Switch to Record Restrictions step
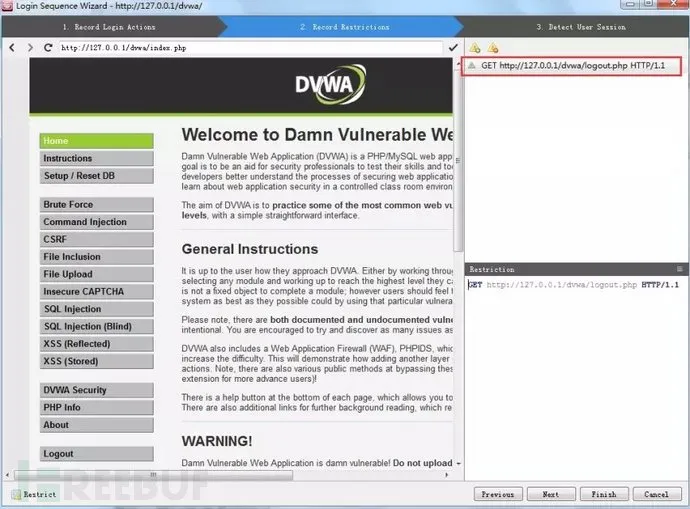 [x=345, y=27]
